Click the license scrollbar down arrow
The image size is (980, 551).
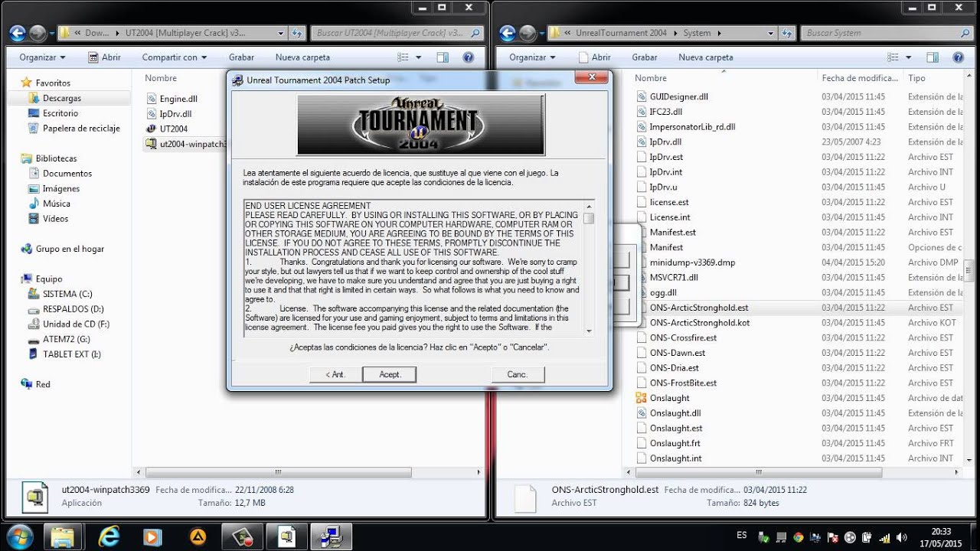[x=589, y=331]
